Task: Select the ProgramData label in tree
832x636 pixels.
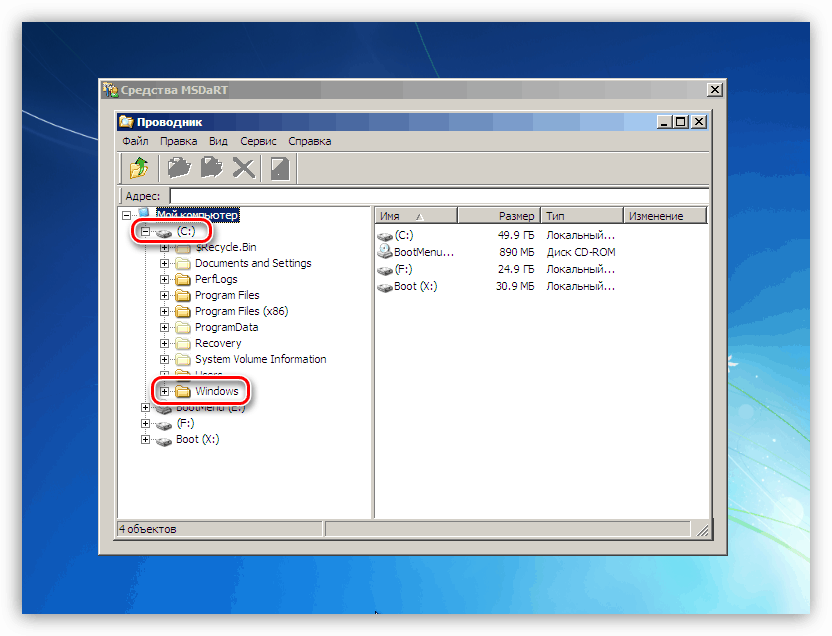Action: (x=227, y=327)
